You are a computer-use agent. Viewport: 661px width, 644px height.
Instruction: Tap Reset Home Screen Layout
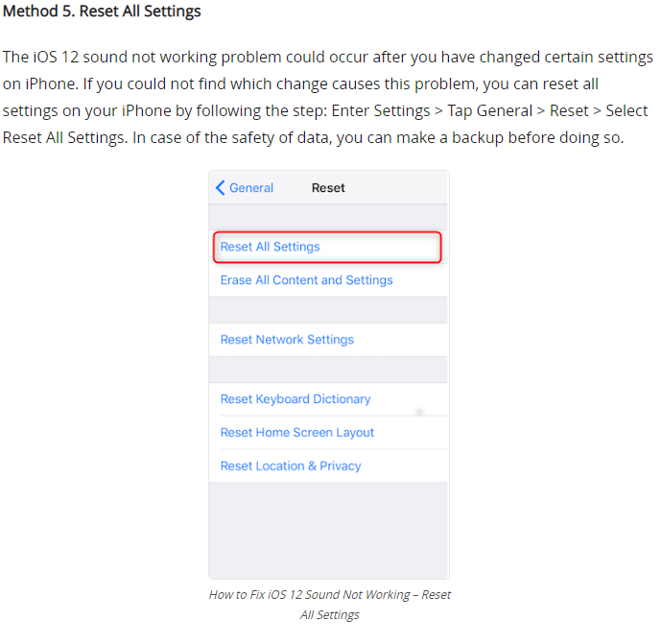(328, 432)
